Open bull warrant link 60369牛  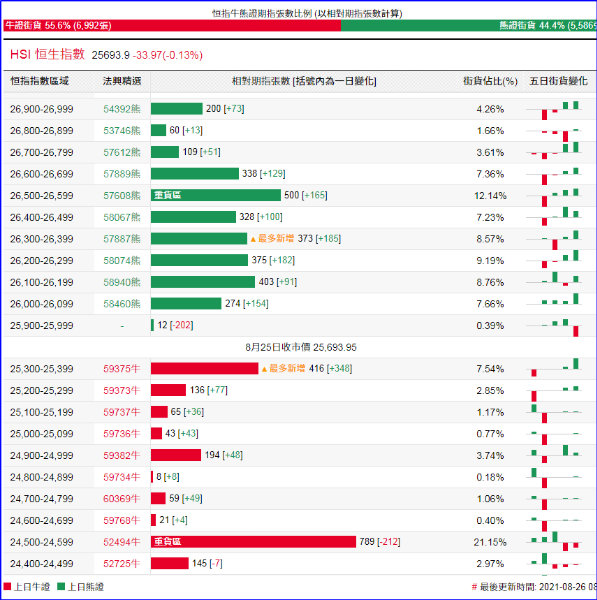(122, 499)
